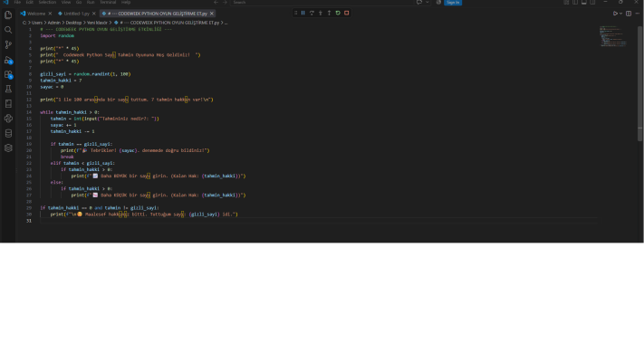The width and height of the screenshot is (644, 362).
Task: Open the Testing flask view
Action: tap(8, 89)
